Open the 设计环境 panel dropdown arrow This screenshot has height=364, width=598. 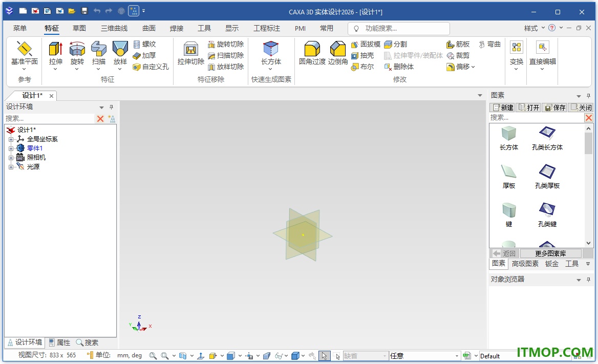101,108
